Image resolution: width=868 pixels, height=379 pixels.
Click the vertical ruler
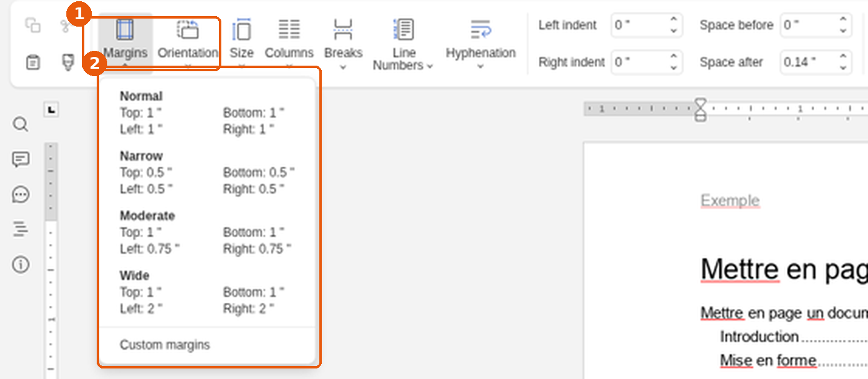[x=51, y=260]
